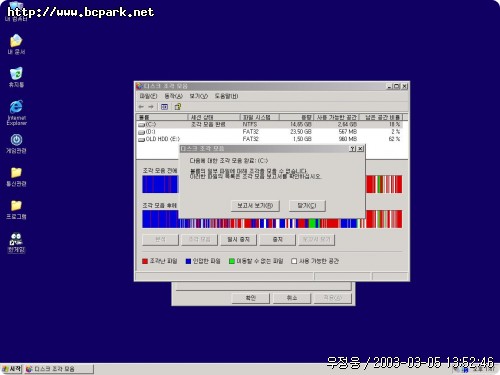Click the greyed-out 조각 모음 defragment button
This screenshot has height=375, width=500.
pyautogui.click(x=199, y=239)
